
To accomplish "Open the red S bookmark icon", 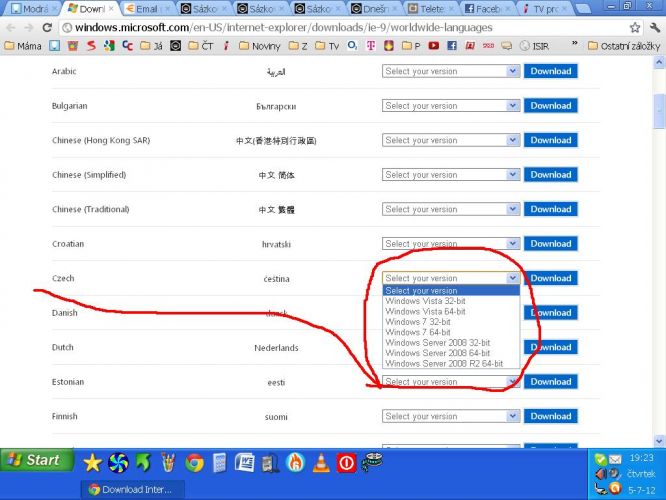I will click(91, 45).
